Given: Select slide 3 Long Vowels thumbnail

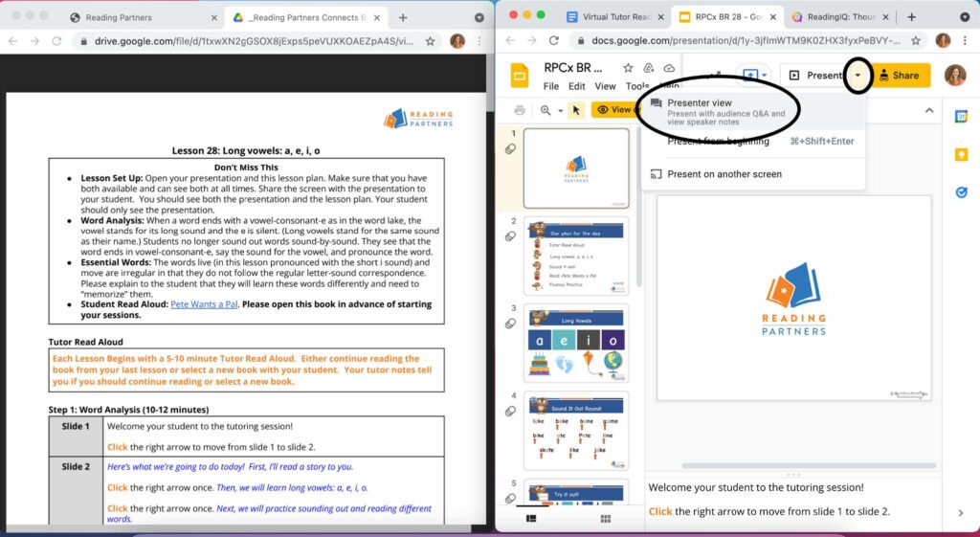Looking at the screenshot, I should click(x=576, y=344).
